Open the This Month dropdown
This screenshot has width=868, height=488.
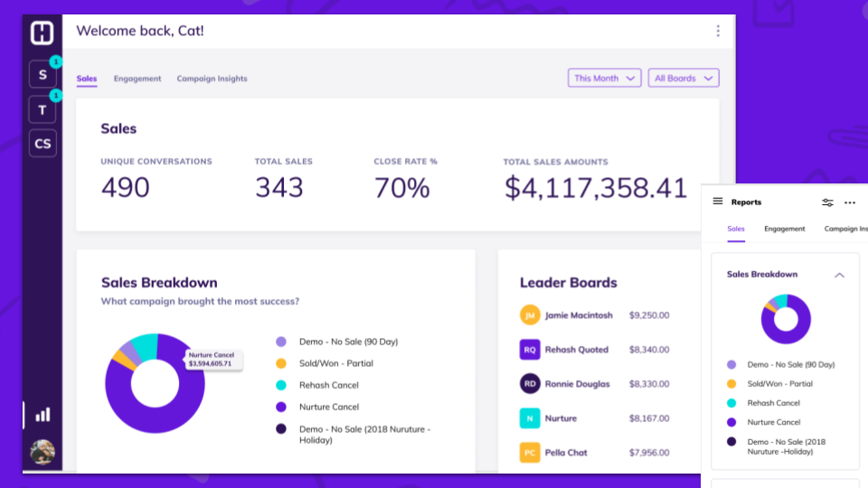pyautogui.click(x=605, y=78)
